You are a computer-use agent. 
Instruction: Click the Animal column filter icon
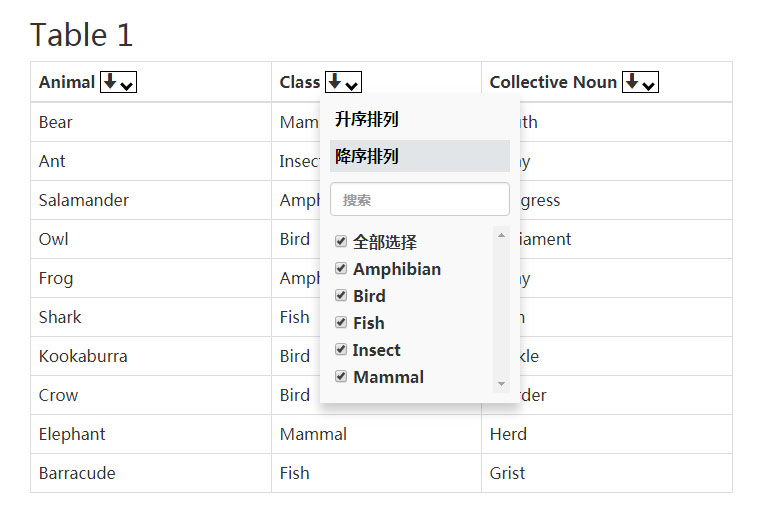coord(118,82)
